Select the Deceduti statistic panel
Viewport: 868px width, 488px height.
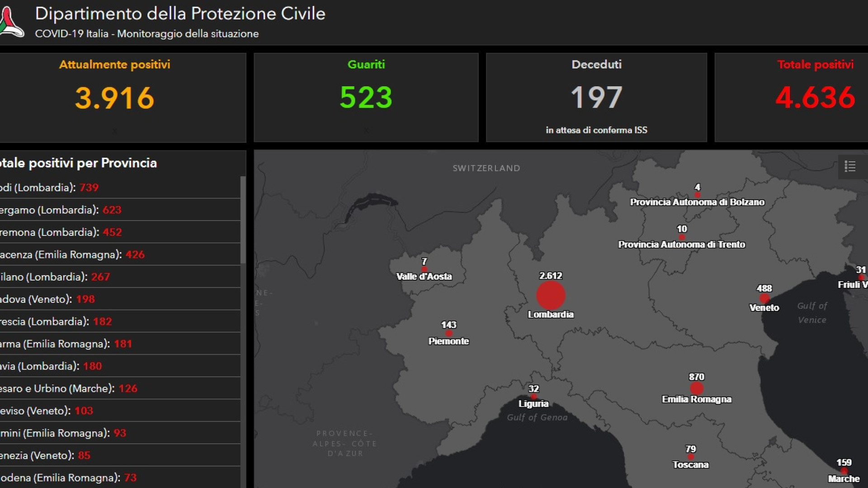(x=597, y=97)
